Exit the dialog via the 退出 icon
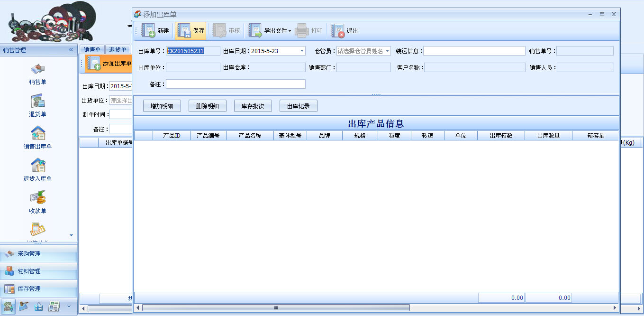 [338, 31]
